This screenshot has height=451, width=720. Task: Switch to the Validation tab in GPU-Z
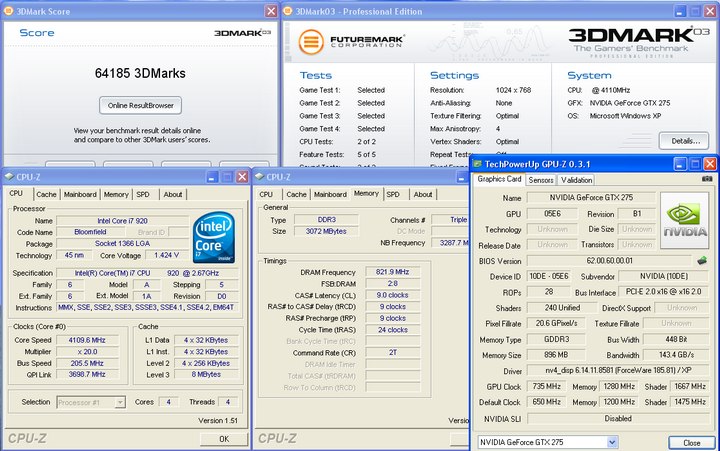pos(576,180)
